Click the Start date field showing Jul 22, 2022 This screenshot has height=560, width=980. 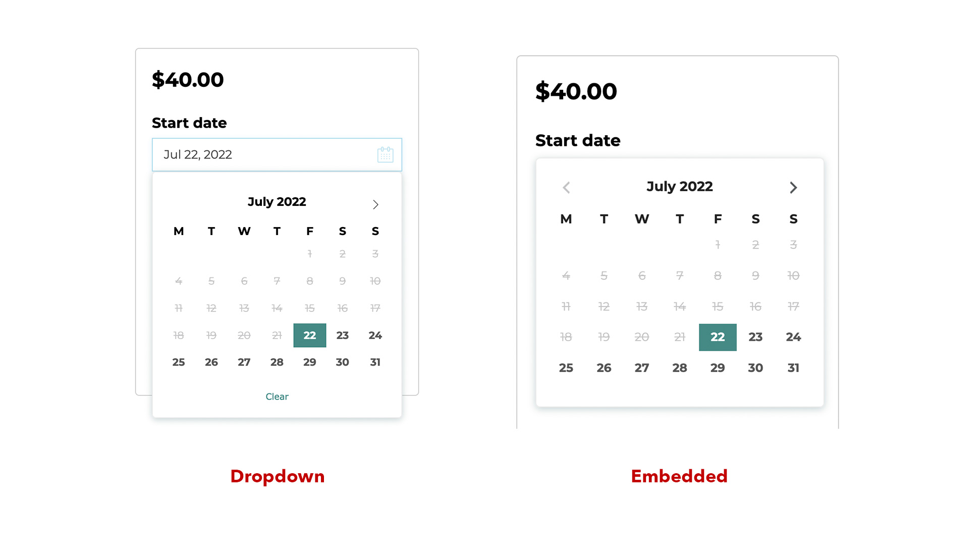[262, 154]
